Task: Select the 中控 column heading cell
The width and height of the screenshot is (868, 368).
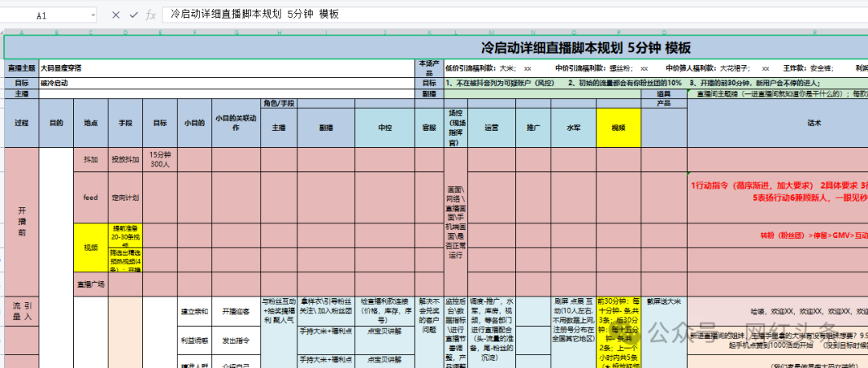Action: tap(384, 127)
